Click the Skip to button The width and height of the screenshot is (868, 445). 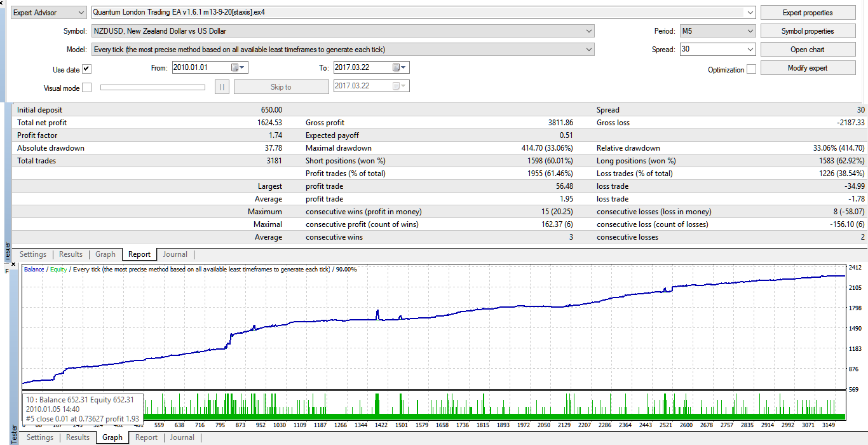pos(281,87)
